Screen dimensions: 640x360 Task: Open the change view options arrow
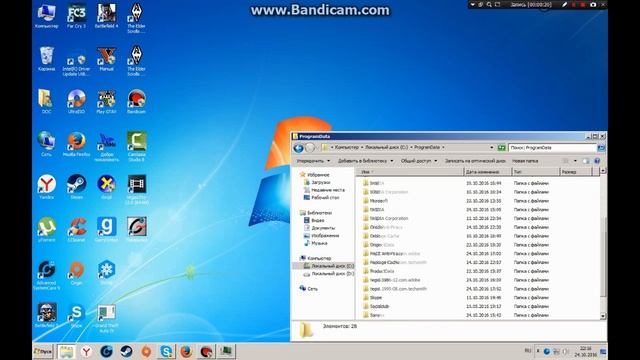[575, 161]
